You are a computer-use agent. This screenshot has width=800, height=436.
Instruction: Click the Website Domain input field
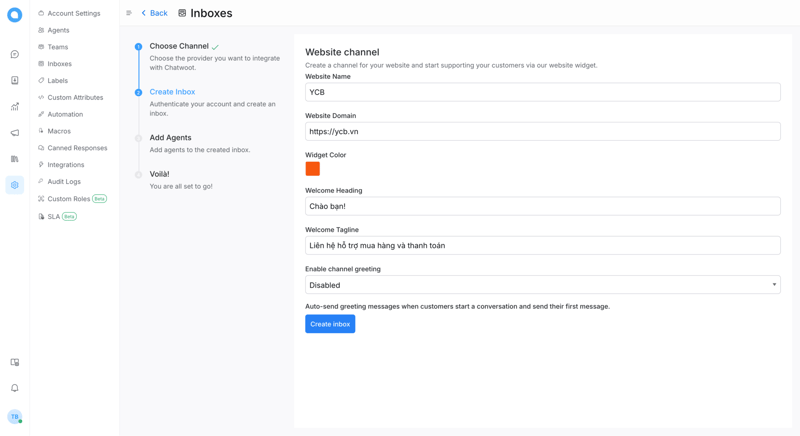click(x=542, y=131)
